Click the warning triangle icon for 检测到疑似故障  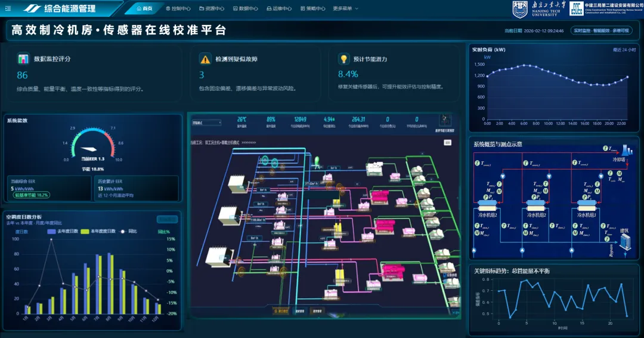click(x=205, y=59)
